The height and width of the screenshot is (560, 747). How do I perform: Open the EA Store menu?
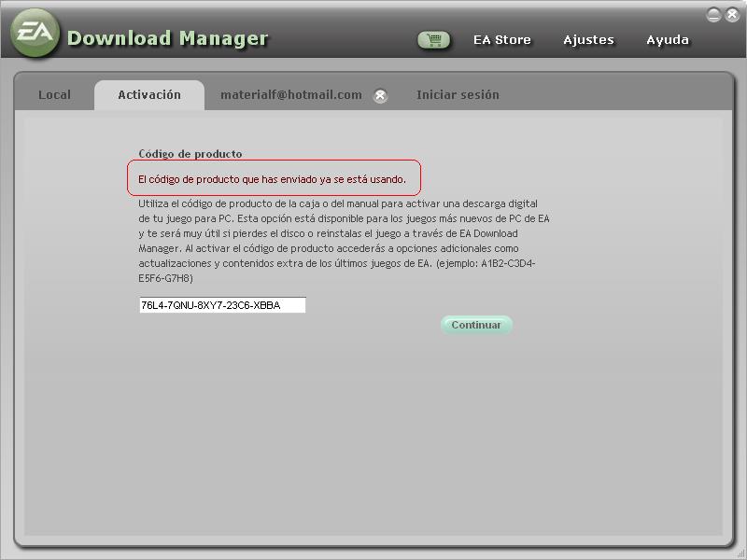[502, 40]
